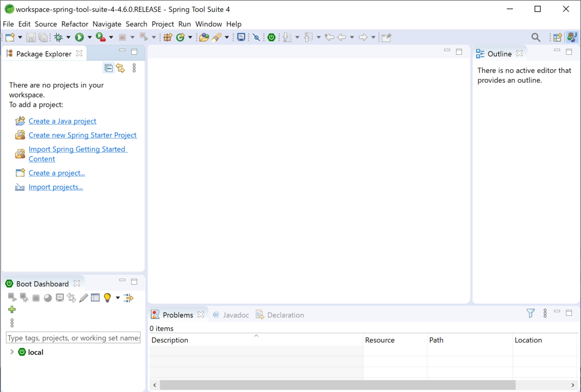Open the Filters icon in the Problems view
Image resolution: width=581 pixels, height=392 pixels.
click(531, 314)
